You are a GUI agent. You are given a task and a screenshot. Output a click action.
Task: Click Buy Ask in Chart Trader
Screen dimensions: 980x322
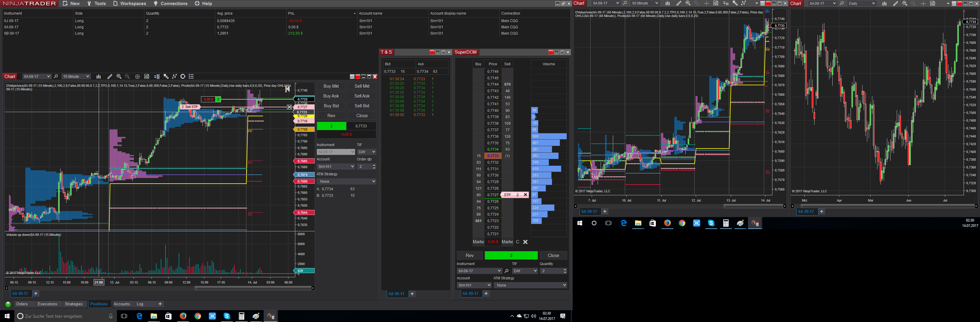click(x=331, y=96)
